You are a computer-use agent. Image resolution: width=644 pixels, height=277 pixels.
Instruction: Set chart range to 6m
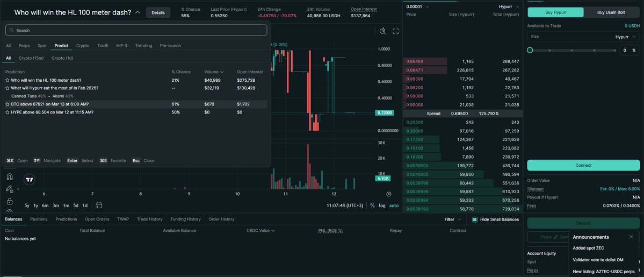coord(45,205)
